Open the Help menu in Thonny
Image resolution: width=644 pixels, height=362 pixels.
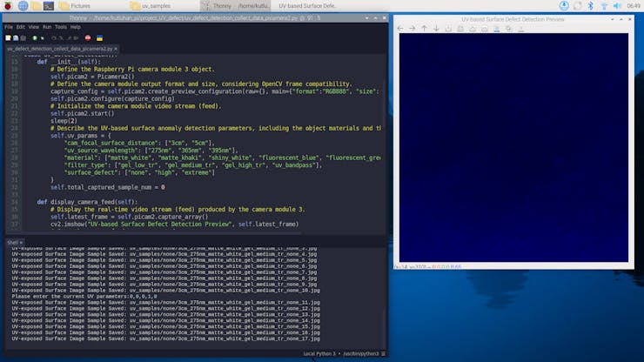tap(76, 27)
